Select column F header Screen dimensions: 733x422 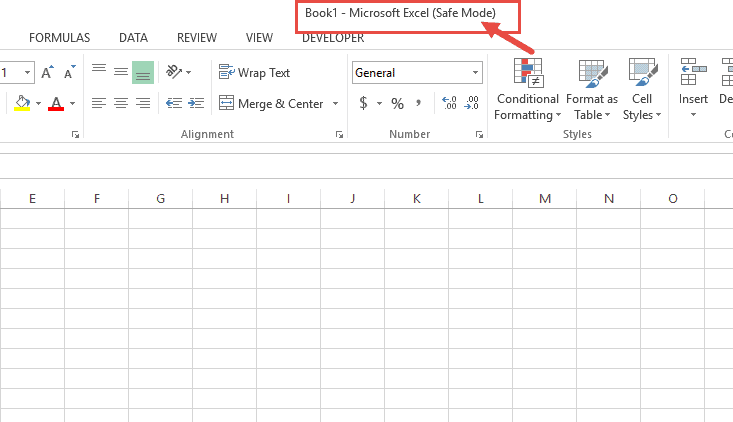(96, 199)
